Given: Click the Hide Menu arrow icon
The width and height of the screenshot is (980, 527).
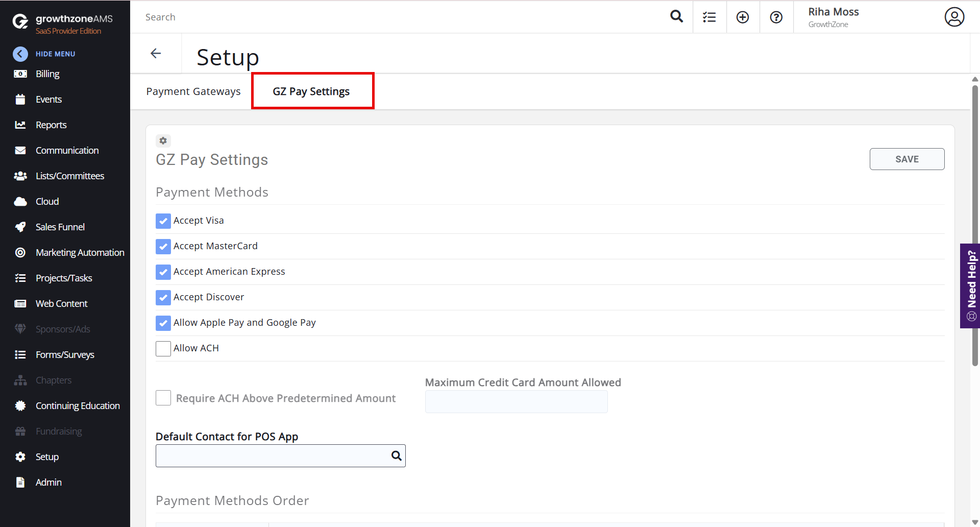Looking at the screenshot, I should click(20, 54).
